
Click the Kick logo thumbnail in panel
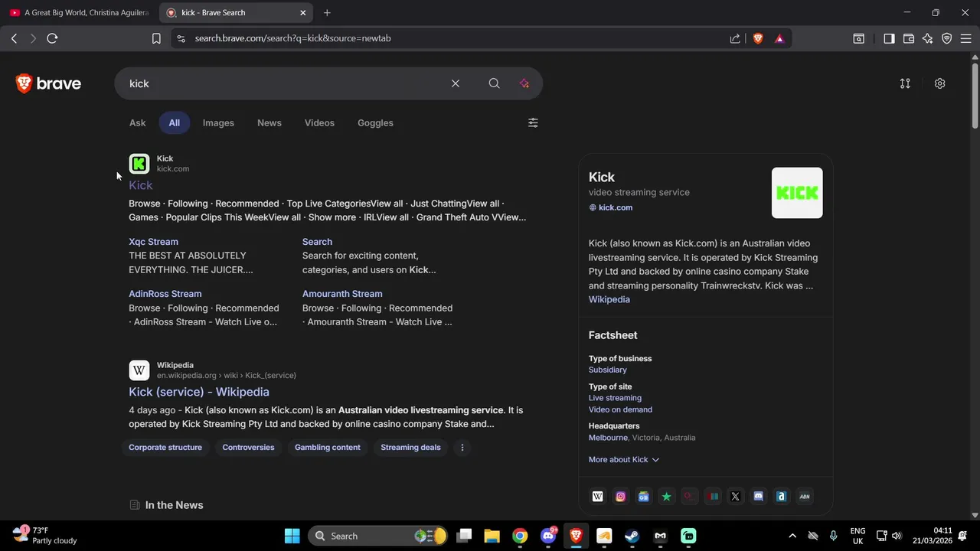coord(797,193)
